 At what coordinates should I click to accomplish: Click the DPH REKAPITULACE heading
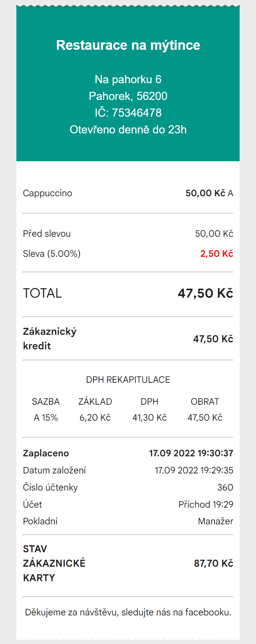pos(128,380)
